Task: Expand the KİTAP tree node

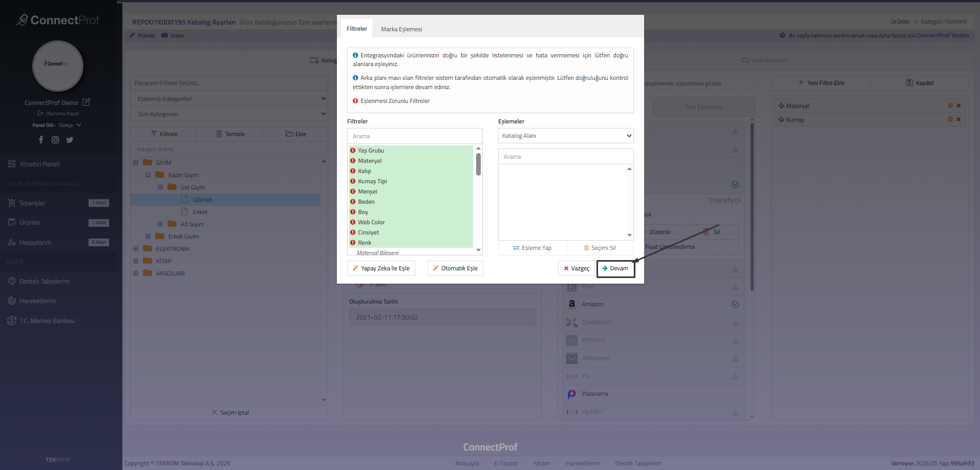Action: (x=136, y=261)
